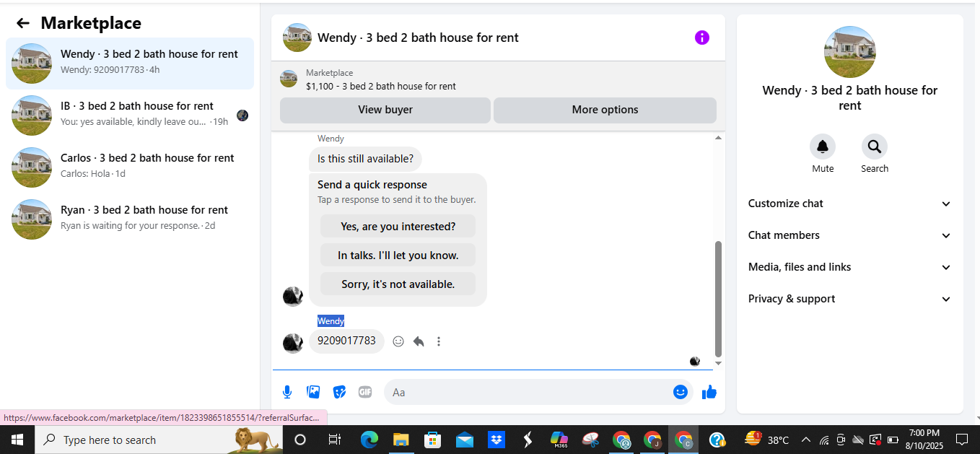Screen dimensions: 980x454
Task: Expand the Chat members section
Action: [x=849, y=235]
